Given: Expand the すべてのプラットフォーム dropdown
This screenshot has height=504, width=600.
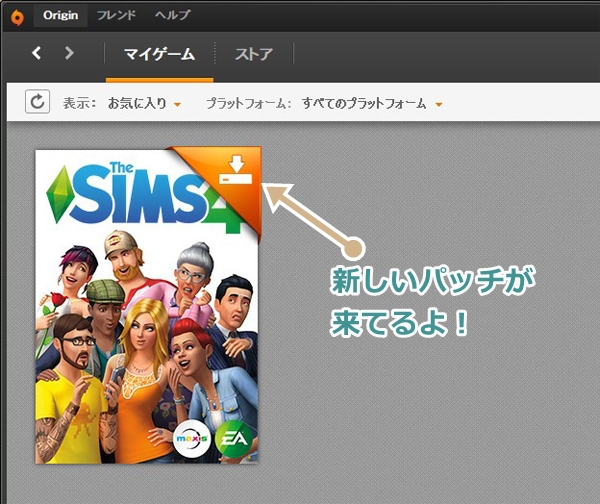Looking at the screenshot, I should (x=371, y=103).
